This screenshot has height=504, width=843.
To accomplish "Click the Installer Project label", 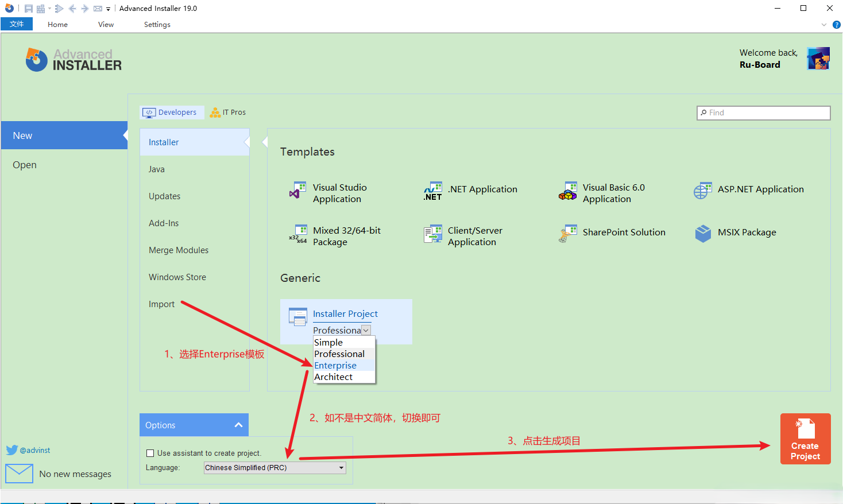I will click(x=345, y=314).
